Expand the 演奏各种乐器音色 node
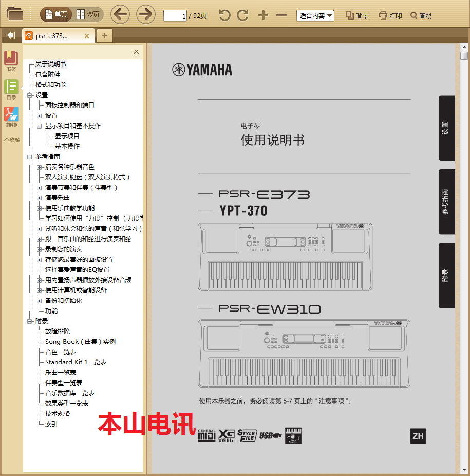The height and width of the screenshot is (476, 470). (x=40, y=167)
